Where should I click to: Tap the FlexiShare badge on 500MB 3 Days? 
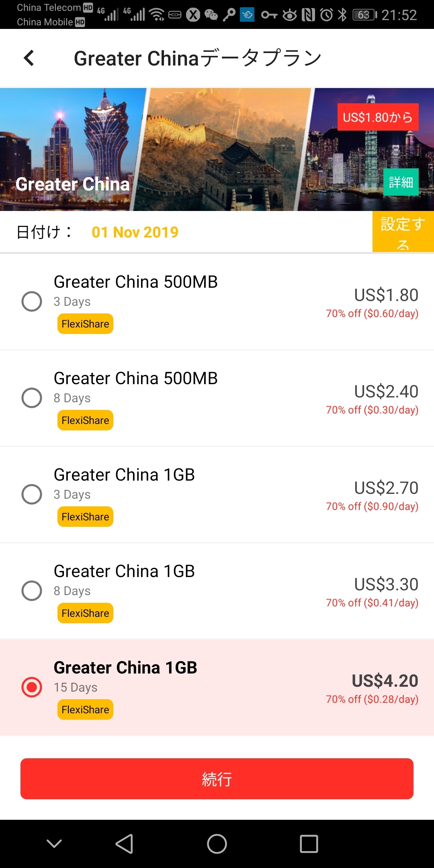coord(85,324)
